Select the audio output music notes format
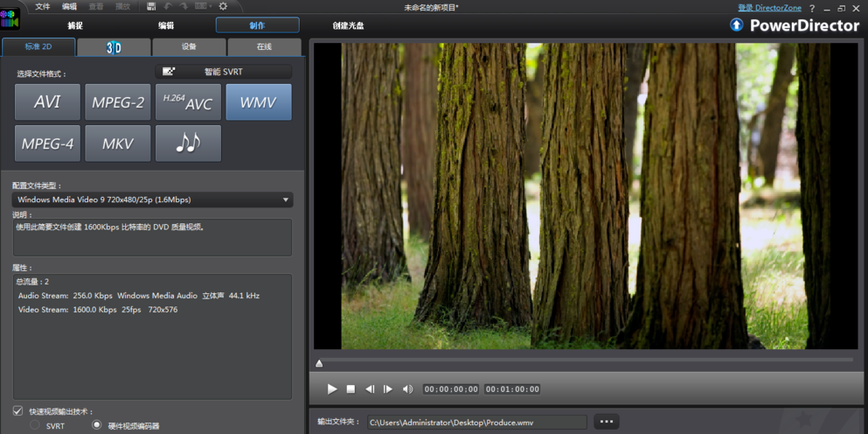This screenshot has height=434, width=868. (x=188, y=143)
